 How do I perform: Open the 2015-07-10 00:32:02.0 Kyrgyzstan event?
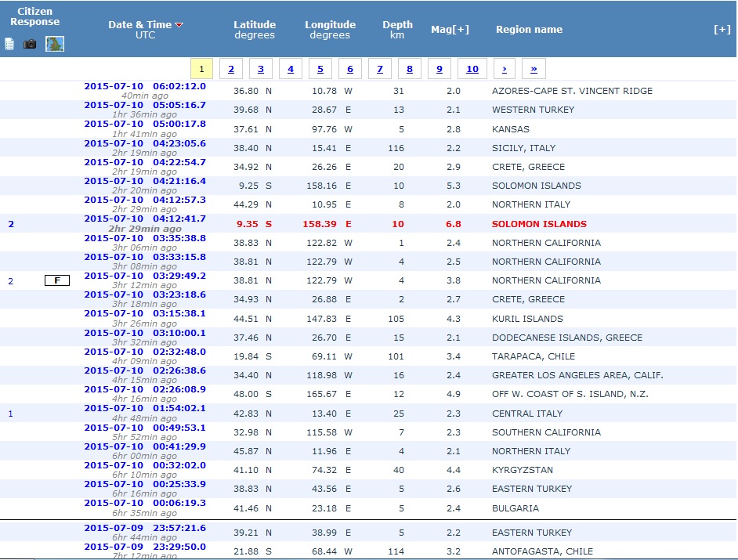145,465
